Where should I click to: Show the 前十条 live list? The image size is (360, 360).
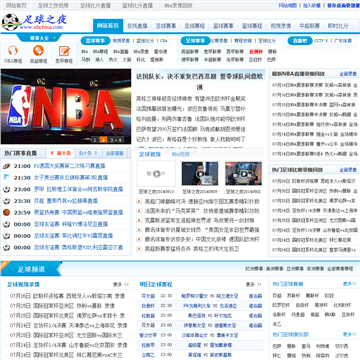click(61, 153)
